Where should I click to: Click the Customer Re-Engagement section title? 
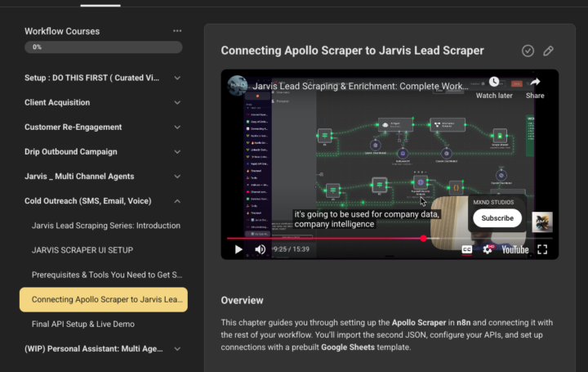point(73,128)
